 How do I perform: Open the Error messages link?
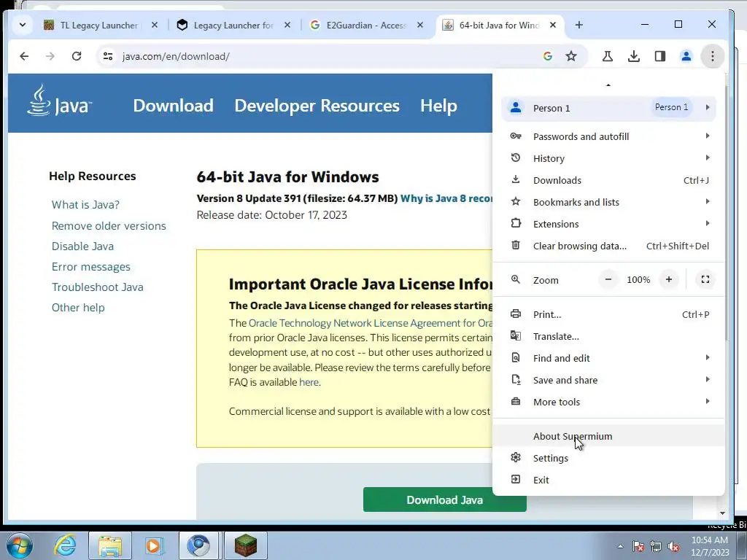click(x=90, y=267)
